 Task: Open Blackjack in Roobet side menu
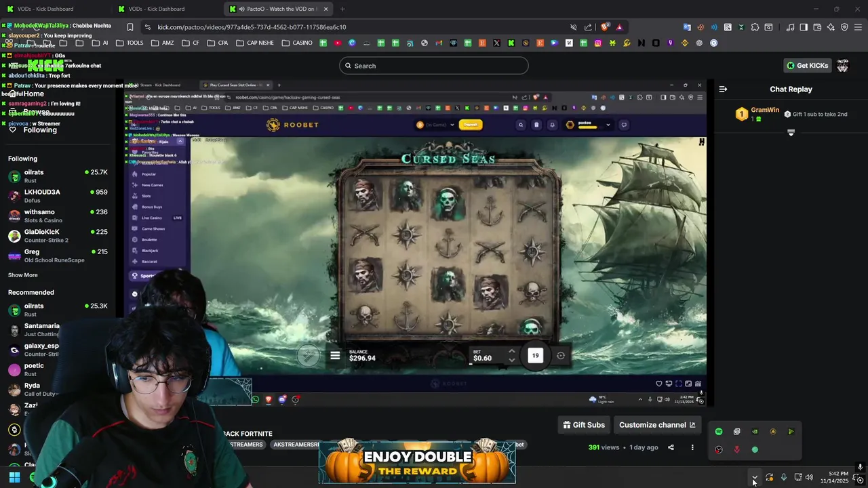pyautogui.click(x=149, y=251)
